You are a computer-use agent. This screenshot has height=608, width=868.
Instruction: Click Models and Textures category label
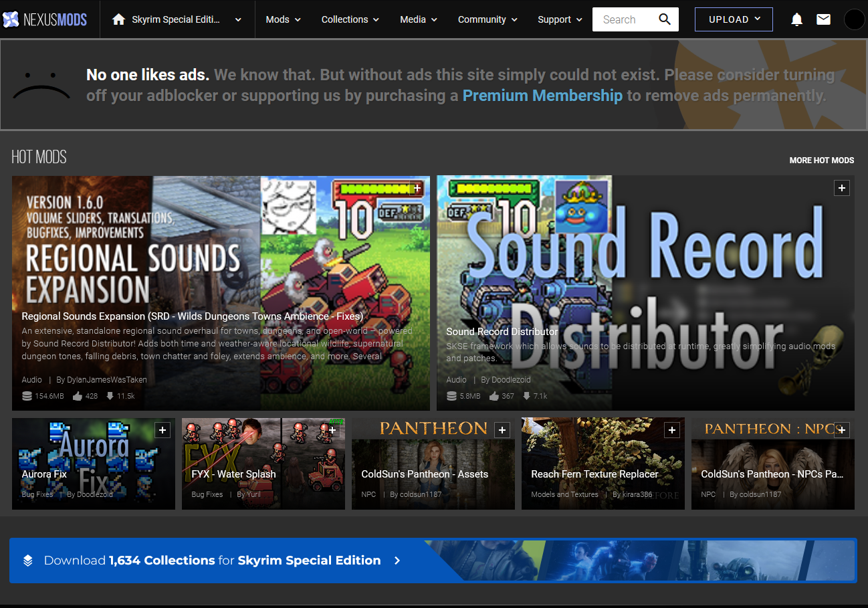tap(564, 494)
